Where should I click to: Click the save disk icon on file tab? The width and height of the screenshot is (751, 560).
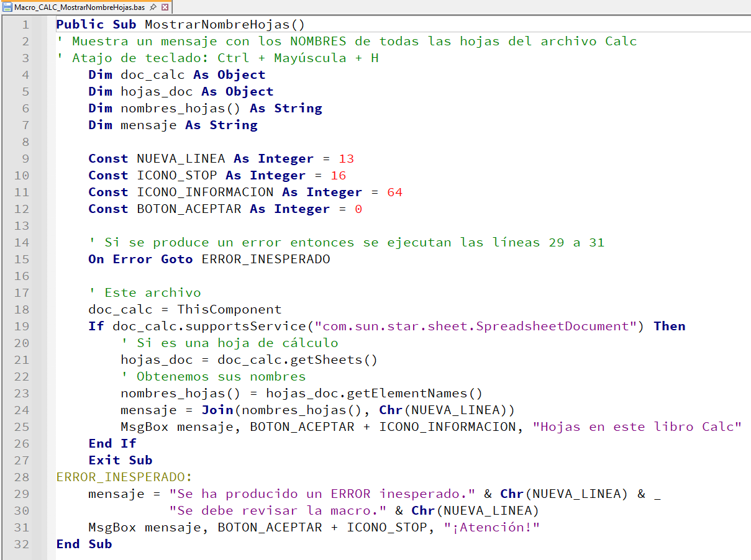[x=7, y=7]
